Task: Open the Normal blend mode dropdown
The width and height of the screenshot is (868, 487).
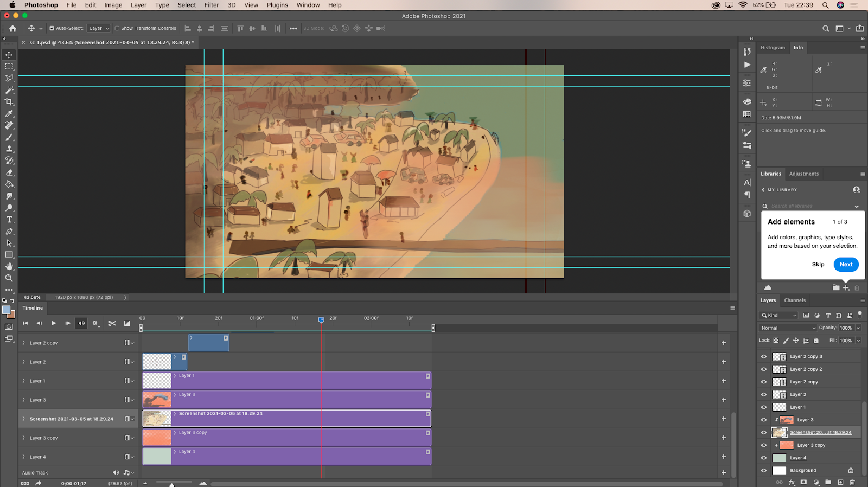Action: [788, 328]
